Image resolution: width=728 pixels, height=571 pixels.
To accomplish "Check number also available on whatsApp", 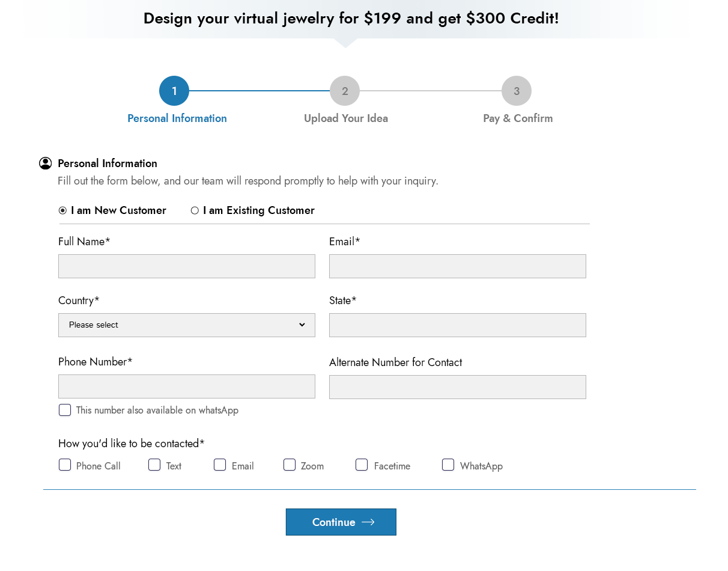I will (x=65, y=410).
